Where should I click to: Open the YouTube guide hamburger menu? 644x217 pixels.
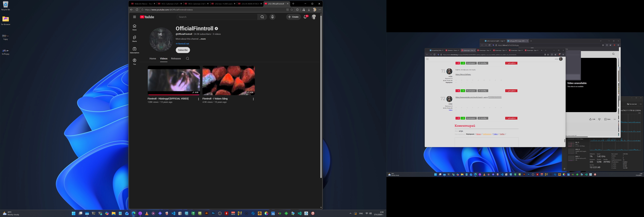tap(135, 17)
